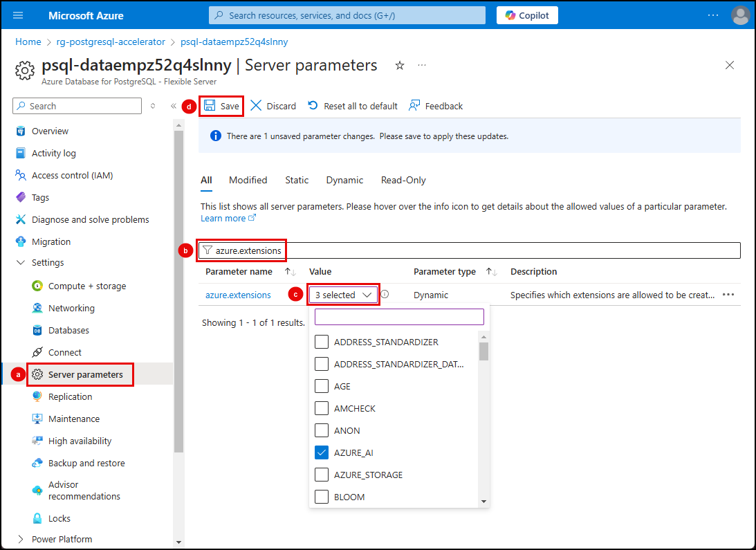Check the ANON extension checkbox
756x550 pixels.
[322, 431]
